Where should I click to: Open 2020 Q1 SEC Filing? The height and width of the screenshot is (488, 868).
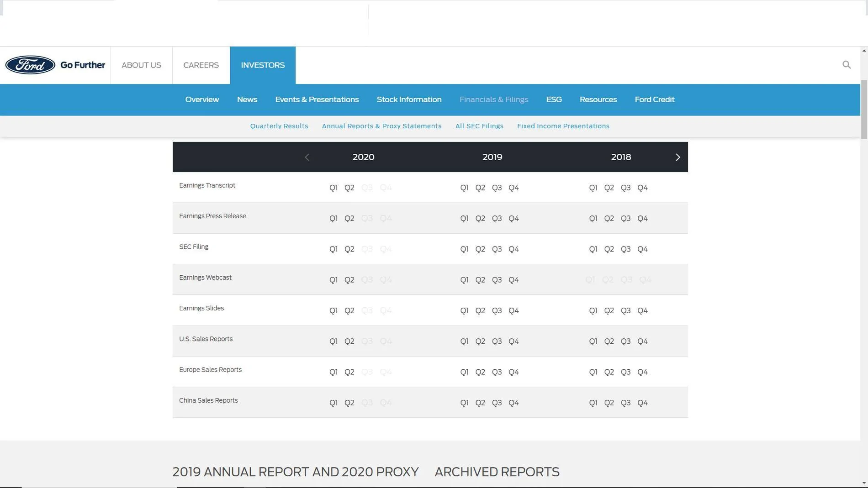click(x=333, y=249)
